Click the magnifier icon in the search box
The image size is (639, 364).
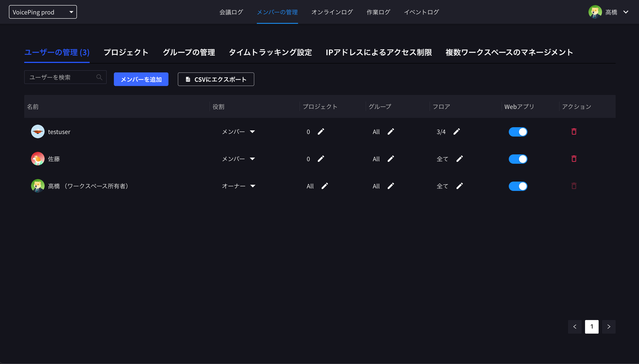click(x=99, y=77)
